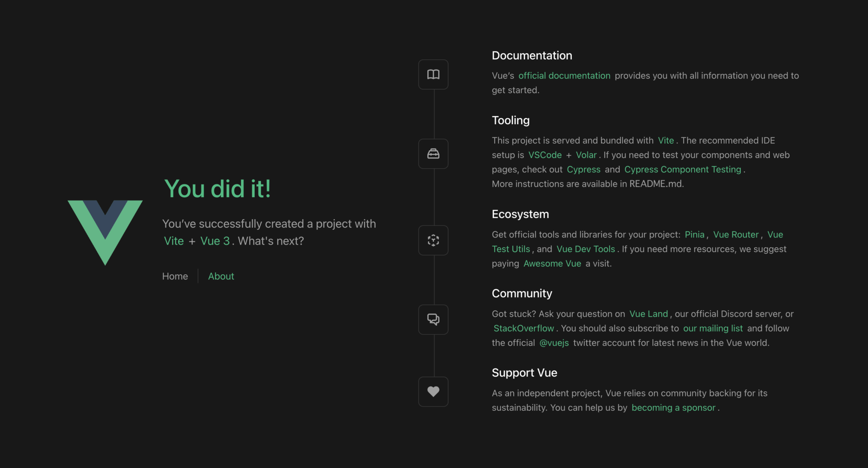Follow the Volar link

(x=586, y=155)
